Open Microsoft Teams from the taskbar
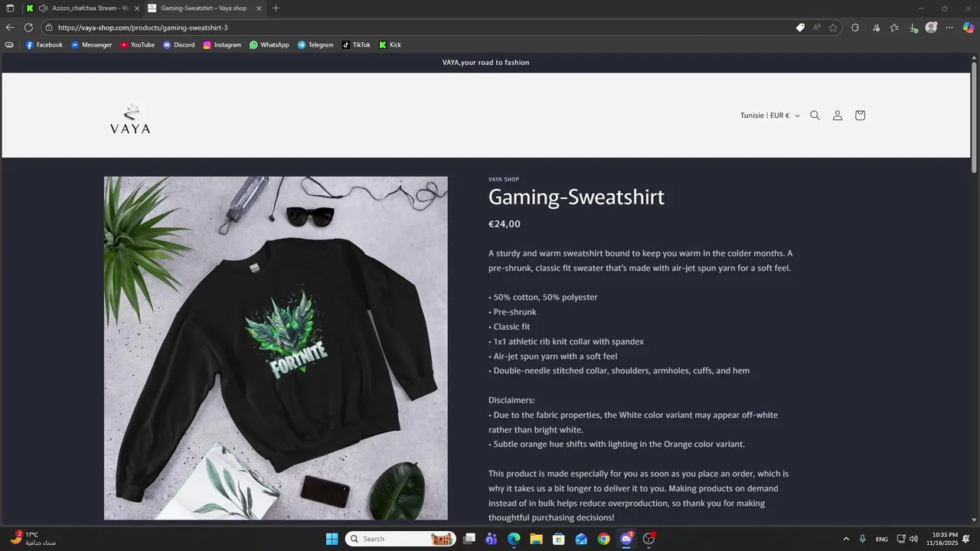Screen dimensions: 980x551 pyautogui.click(x=492, y=539)
